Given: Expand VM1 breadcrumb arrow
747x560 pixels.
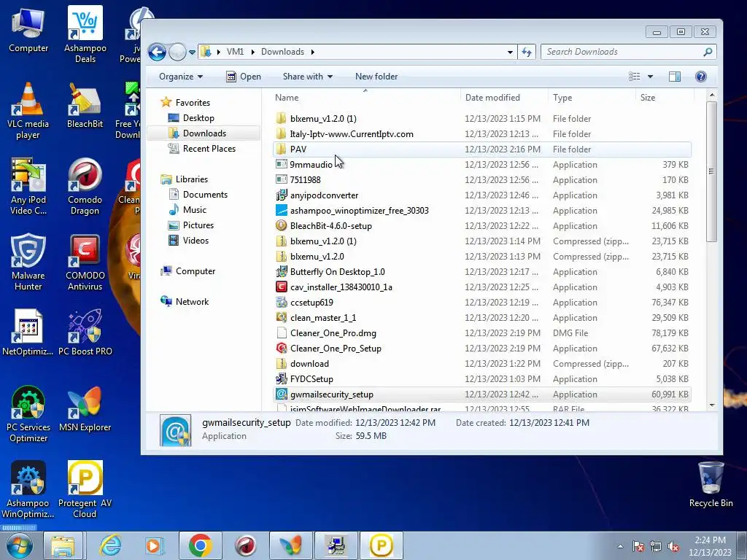Looking at the screenshot, I should [x=253, y=52].
